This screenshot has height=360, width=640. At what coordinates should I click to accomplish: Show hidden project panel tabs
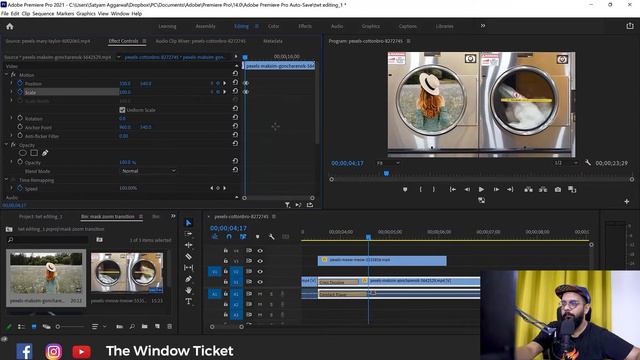click(x=173, y=216)
